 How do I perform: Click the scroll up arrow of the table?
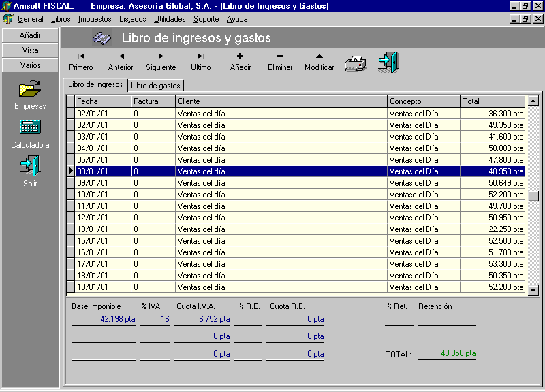tap(533, 101)
